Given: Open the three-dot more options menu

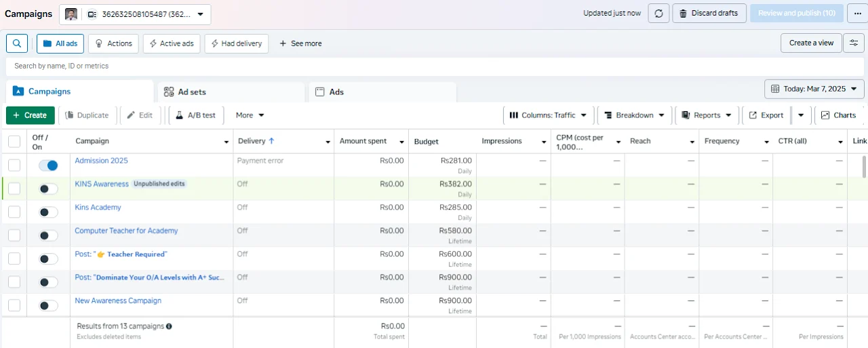Looking at the screenshot, I should click(x=858, y=14).
